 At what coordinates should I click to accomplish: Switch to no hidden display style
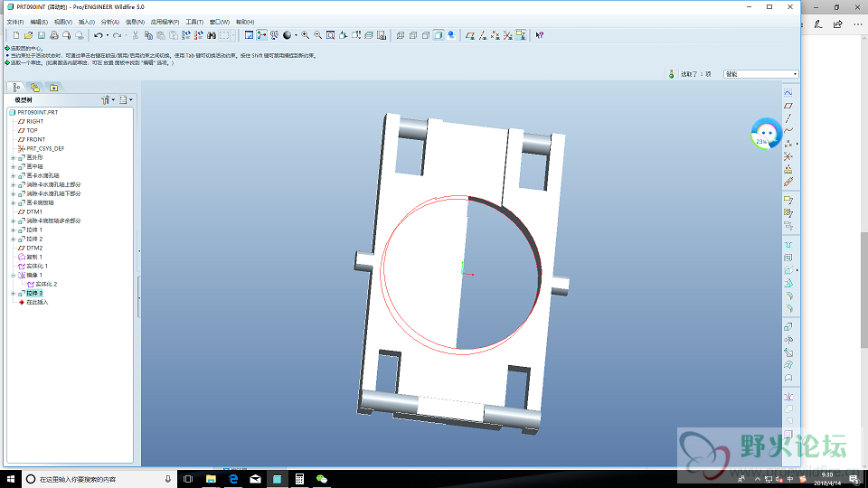pos(426,35)
